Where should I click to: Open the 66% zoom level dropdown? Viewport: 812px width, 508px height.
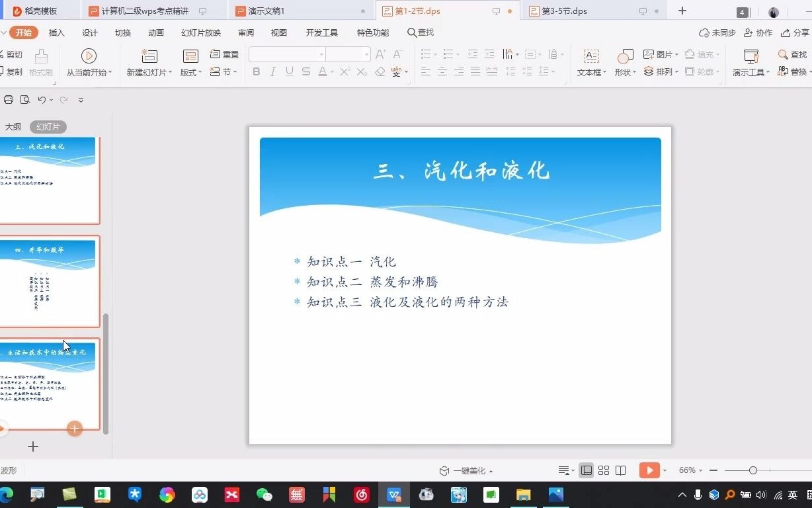tap(690, 470)
